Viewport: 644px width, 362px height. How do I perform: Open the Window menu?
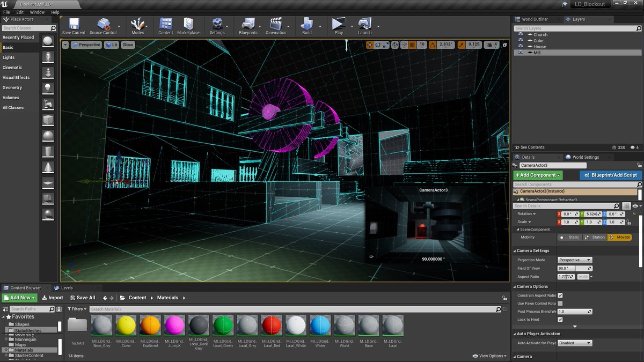coord(37,12)
